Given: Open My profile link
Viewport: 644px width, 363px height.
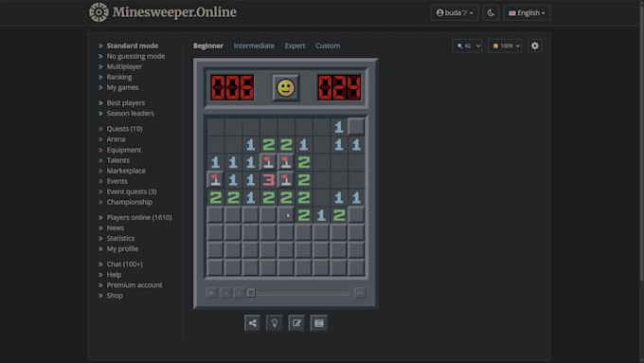Looking at the screenshot, I should click(122, 248).
